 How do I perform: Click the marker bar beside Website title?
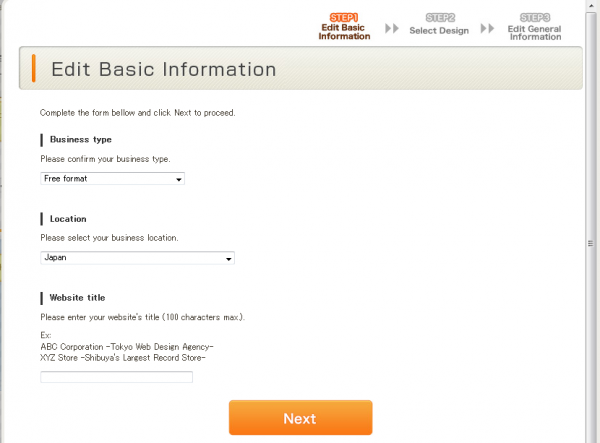pyautogui.click(x=42, y=297)
